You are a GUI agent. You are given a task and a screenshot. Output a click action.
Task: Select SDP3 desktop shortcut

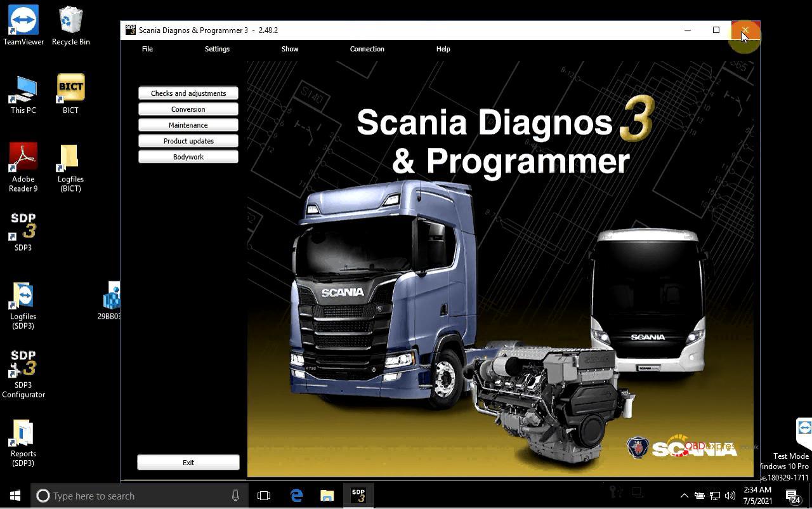point(23,232)
